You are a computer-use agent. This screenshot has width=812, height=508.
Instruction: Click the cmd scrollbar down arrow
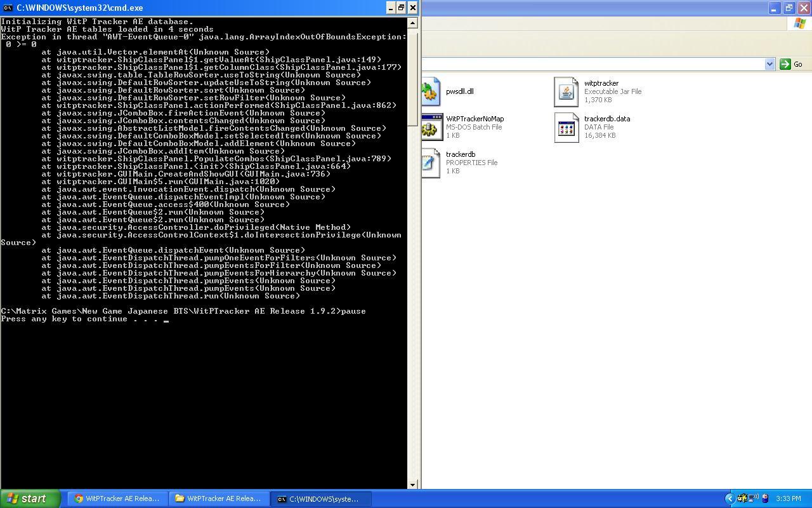412,485
